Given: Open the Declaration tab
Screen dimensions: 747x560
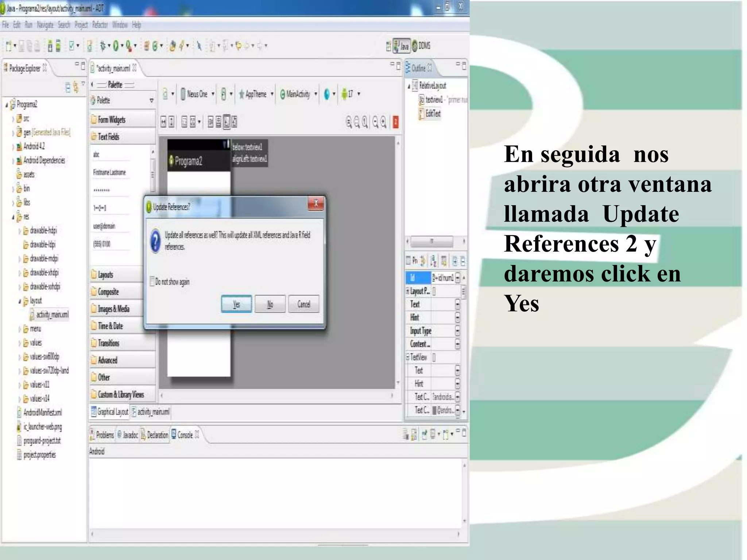Looking at the screenshot, I should (x=154, y=435).
